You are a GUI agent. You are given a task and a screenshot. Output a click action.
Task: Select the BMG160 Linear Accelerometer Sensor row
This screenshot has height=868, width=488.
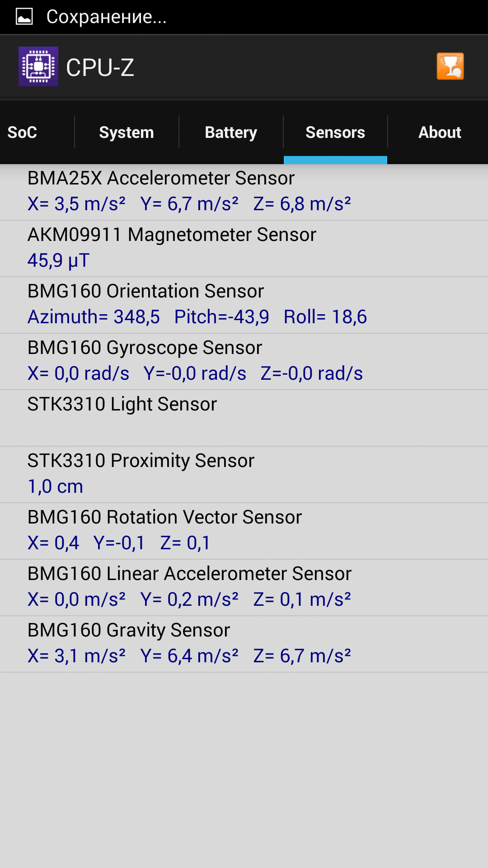coord(244,587)
